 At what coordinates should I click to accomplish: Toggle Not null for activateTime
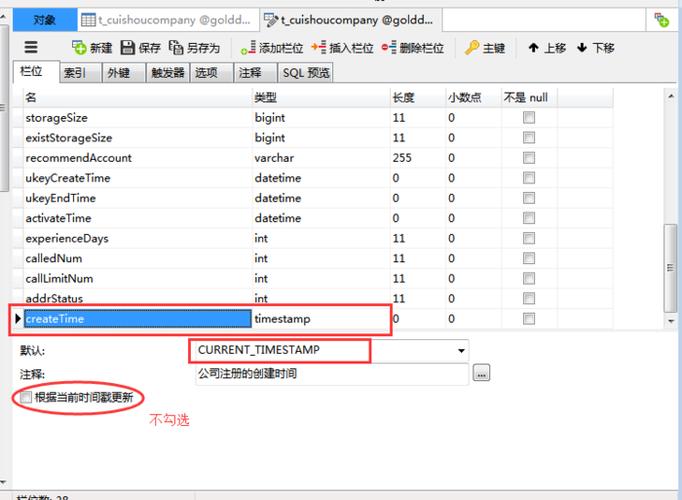click(x=529, y=218)
